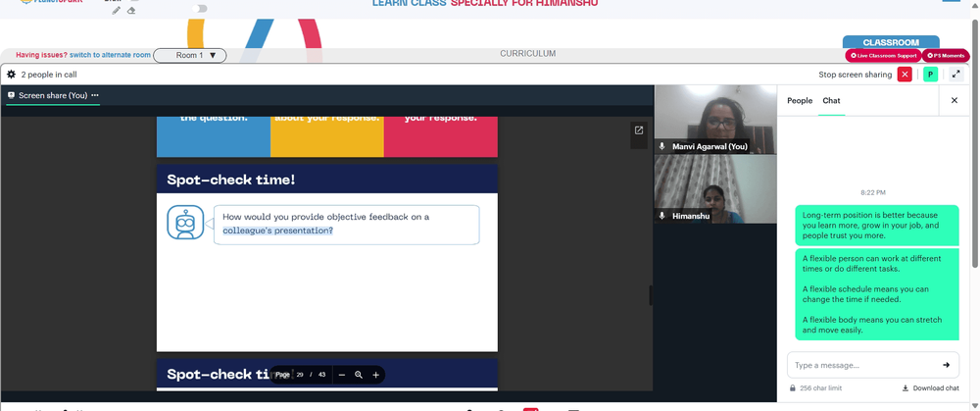Click the PDF magnifier zoom icon

point(359,375)
